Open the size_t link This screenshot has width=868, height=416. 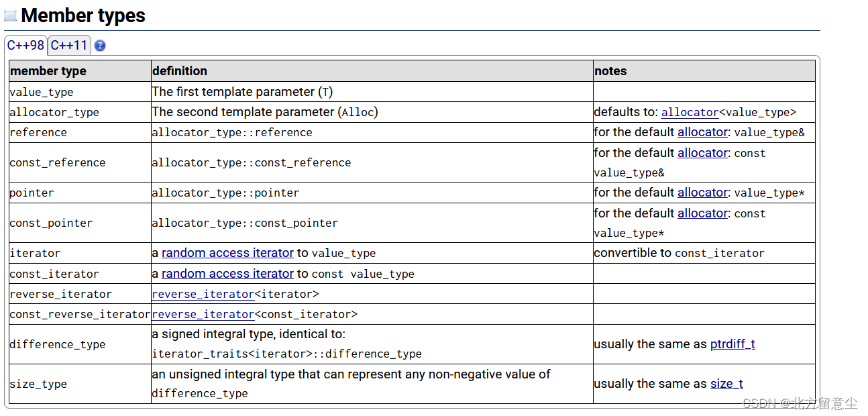726,384
